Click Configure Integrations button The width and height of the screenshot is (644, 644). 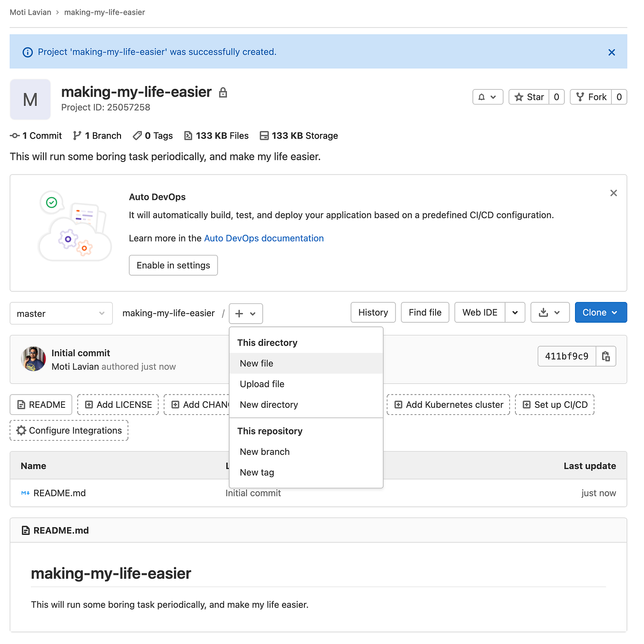[69, 430]
